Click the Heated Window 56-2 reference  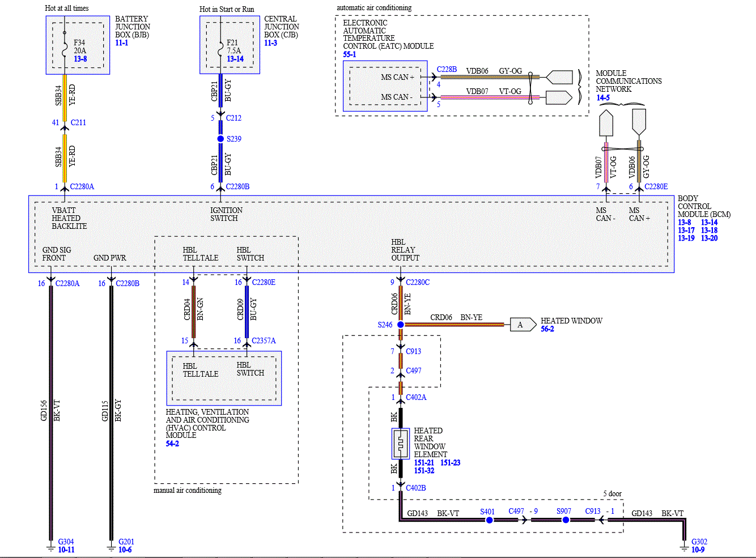coord(547,329)
